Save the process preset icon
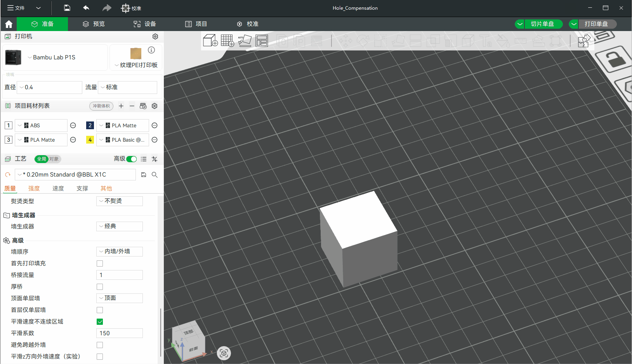Image resolution: width=632 pixels, height=364 pixels. 144,175
